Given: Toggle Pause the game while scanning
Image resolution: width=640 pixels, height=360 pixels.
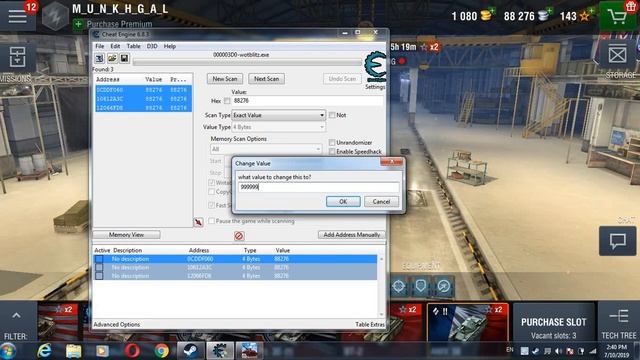Looking at the screenshot, I should point(211,221).
